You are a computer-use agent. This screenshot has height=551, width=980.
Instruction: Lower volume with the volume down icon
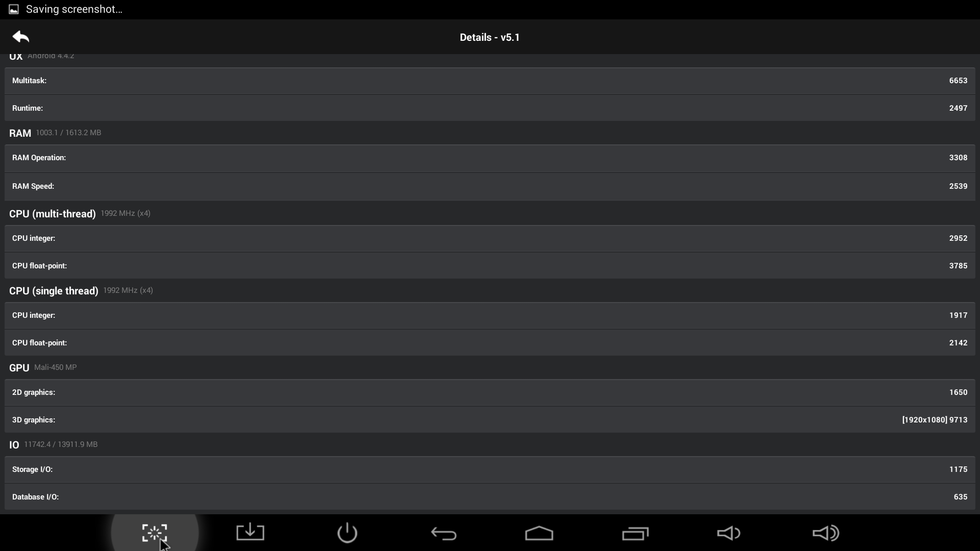click(729, 533)
